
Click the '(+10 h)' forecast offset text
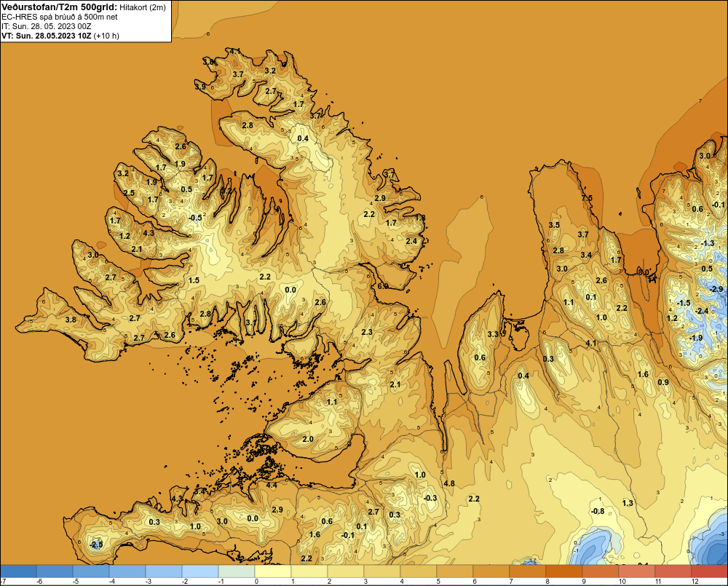click(106, 36)
